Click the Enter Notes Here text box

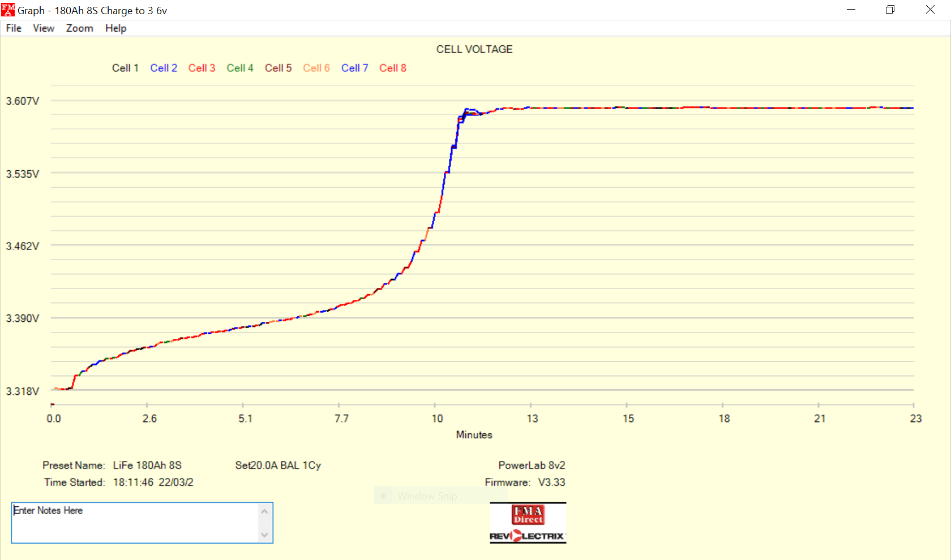pyautogui.click(x=135, y=523)
